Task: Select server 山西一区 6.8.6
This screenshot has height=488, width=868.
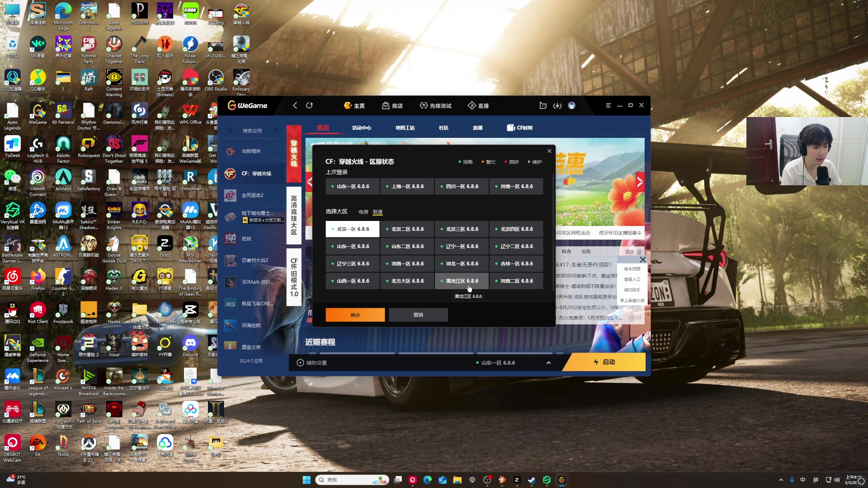Action: pos(352,281)
